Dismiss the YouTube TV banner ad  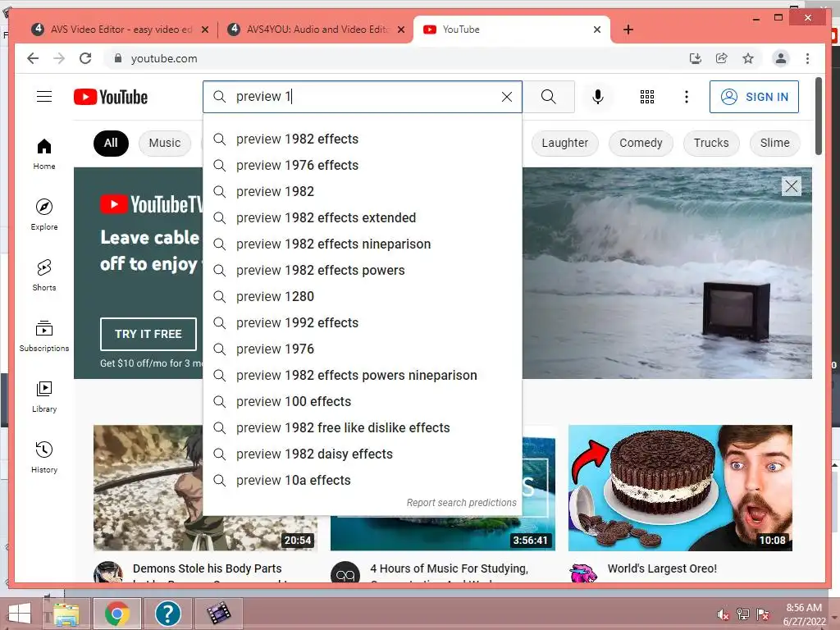click(792, 186)
